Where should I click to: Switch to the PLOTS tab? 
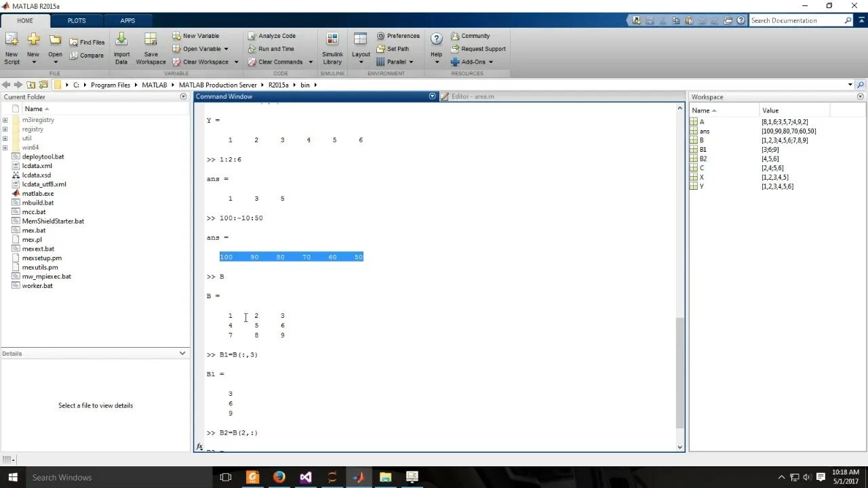coord(77,20)
